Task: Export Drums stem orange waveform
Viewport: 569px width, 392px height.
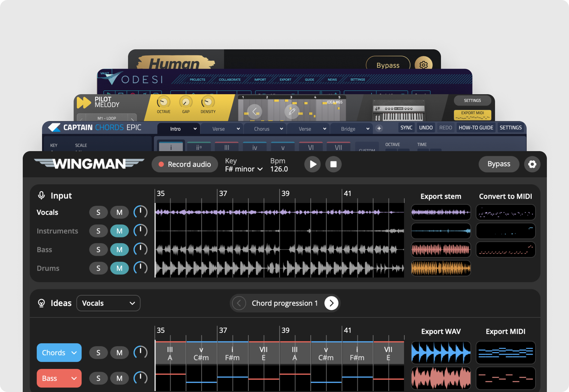Action: [441, 268]
